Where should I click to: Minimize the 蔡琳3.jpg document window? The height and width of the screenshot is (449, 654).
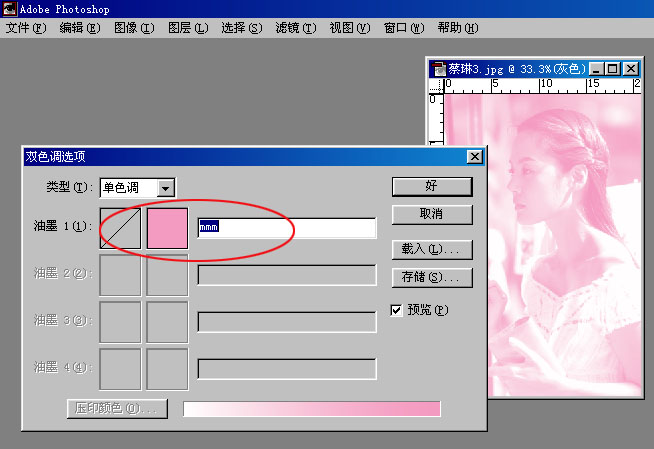tap(596, 69)
